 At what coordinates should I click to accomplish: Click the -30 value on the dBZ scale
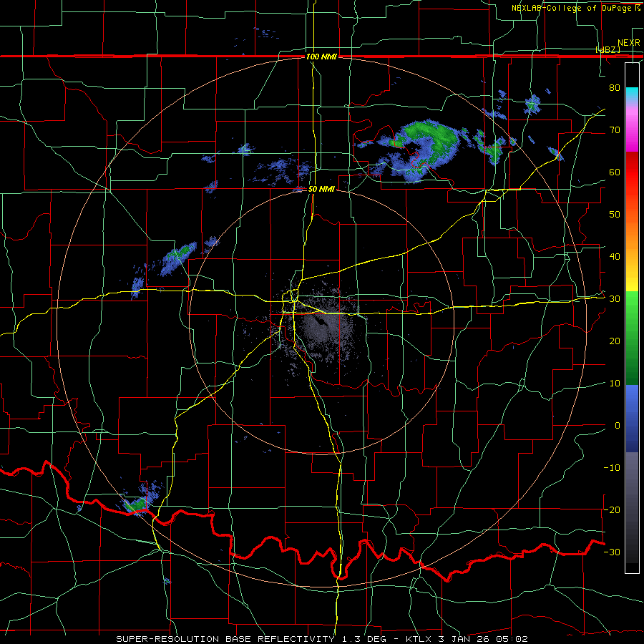[612, 552]
